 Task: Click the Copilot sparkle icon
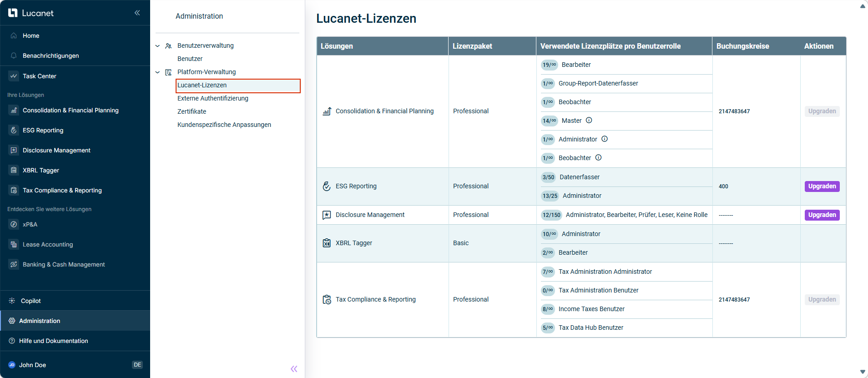click(12, 301)
